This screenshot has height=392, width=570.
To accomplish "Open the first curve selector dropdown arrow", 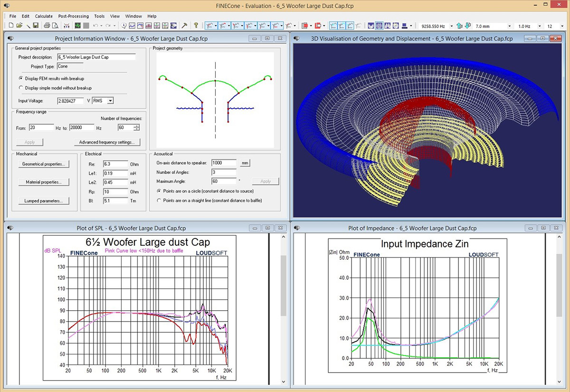I will 216,26.
